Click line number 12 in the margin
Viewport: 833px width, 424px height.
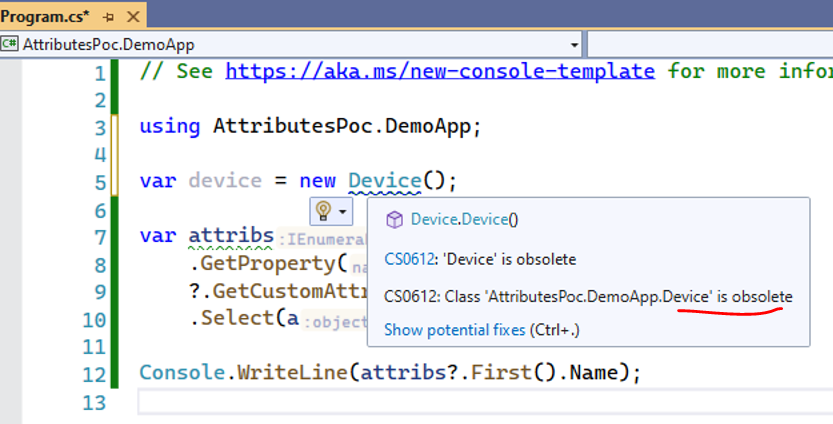click(x=95, y=372)
